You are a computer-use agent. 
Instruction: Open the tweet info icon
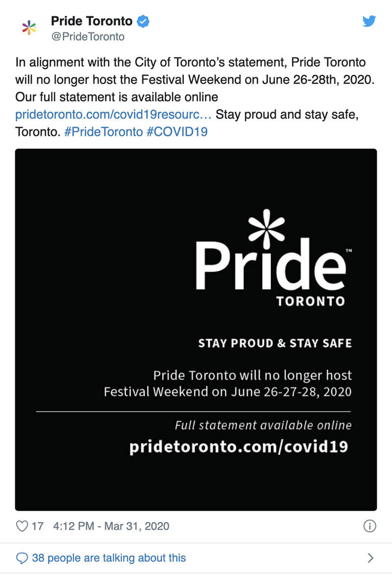[369, 526]
